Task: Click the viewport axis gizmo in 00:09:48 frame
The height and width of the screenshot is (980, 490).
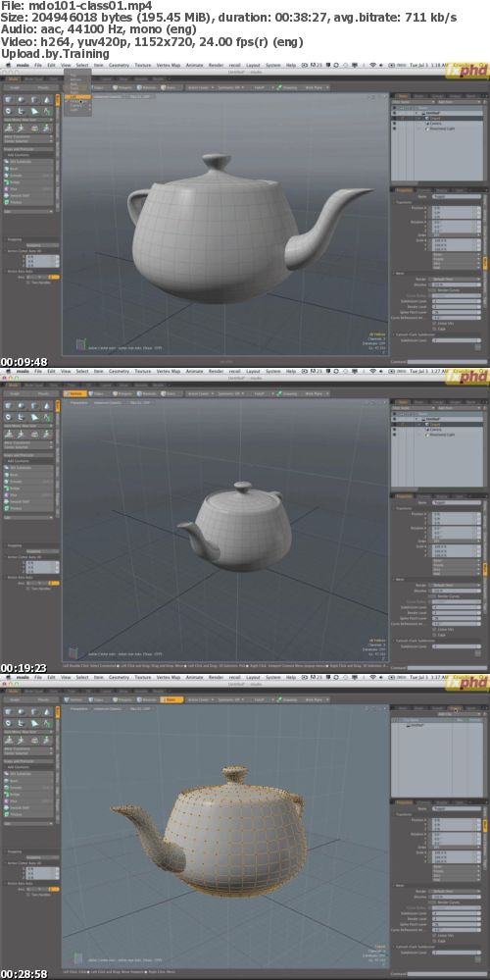Action: click(x=80, y=343)
